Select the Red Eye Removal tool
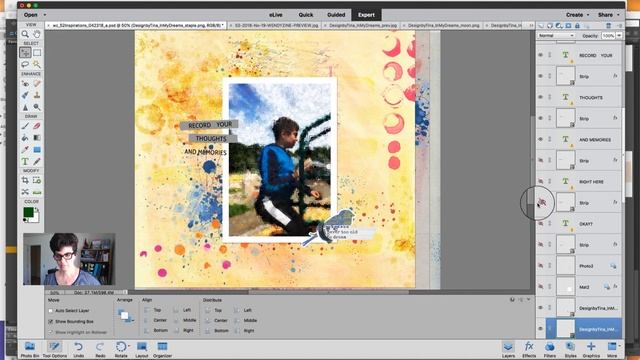640x360 pixels. pos(25,83)
